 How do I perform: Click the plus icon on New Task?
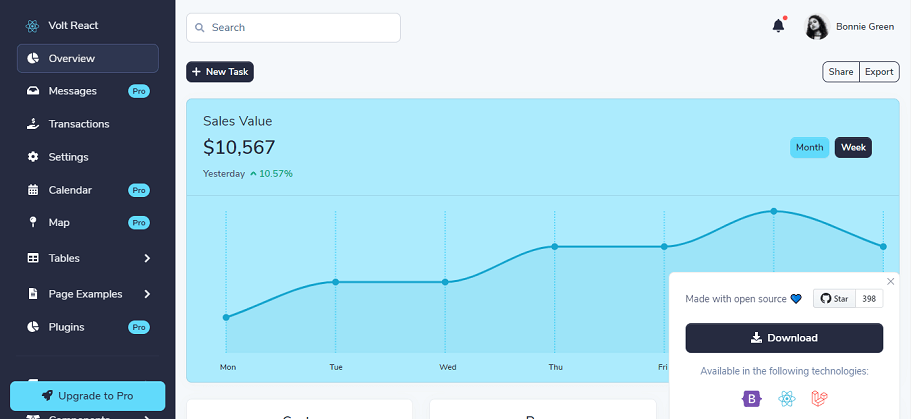pyautogui.click(x=196, y=72)
